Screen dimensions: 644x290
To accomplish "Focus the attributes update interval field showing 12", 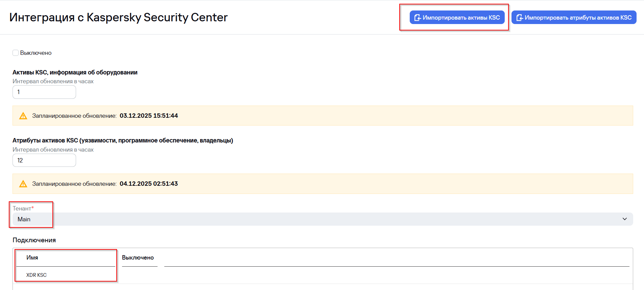I will pos(44,160).
